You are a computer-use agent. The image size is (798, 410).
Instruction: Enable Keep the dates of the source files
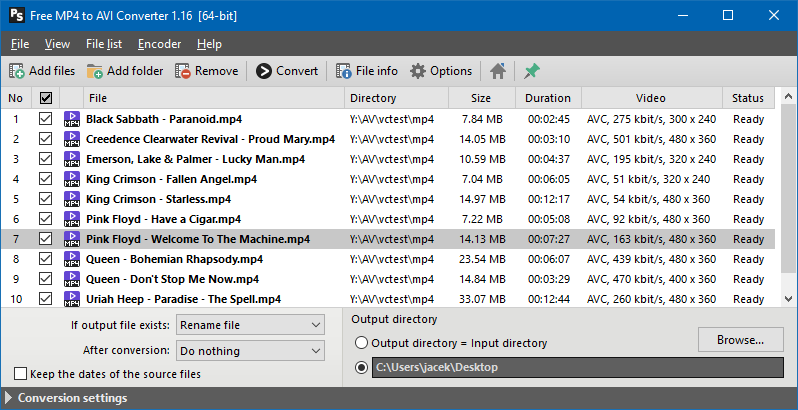coord(20,374)
